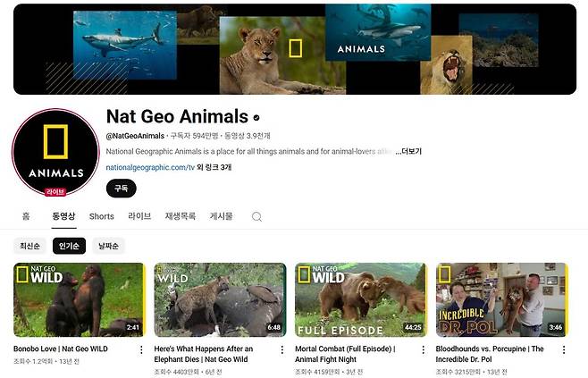588x378 pixels.
Task: Expand channel description with 더보기
Action: [x=408, y=151]
